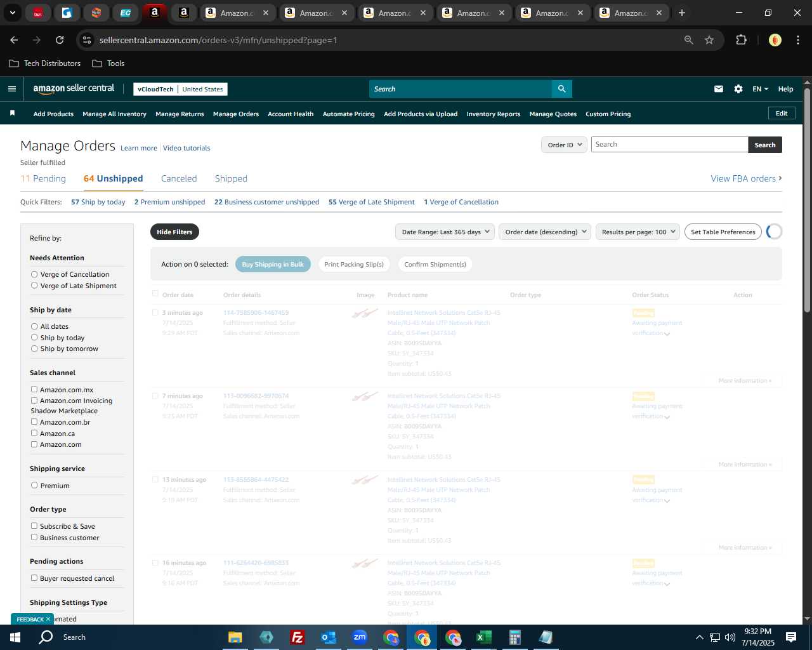
Task: Open the Windows Start menu
Action: (x=15, y=637)
